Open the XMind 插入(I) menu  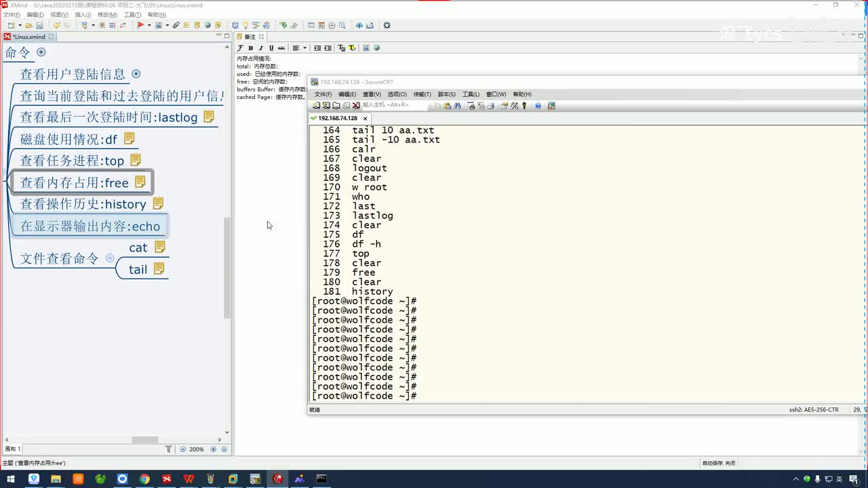(83, 14)
